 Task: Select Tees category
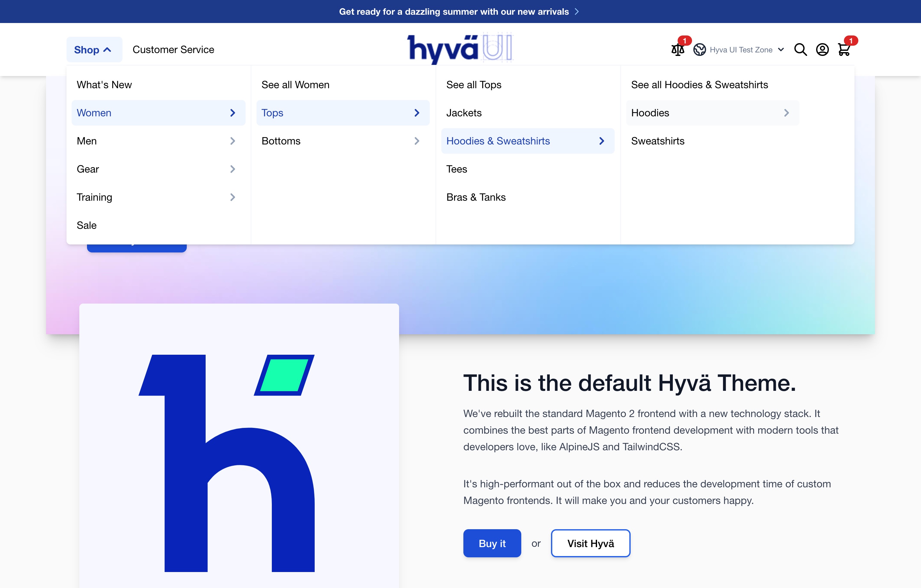[457, 169]
